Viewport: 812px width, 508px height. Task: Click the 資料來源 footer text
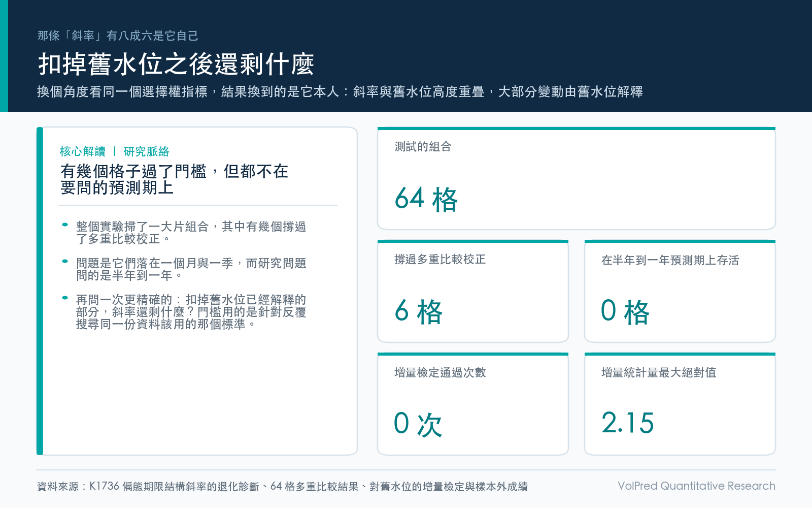pos(282,486)
